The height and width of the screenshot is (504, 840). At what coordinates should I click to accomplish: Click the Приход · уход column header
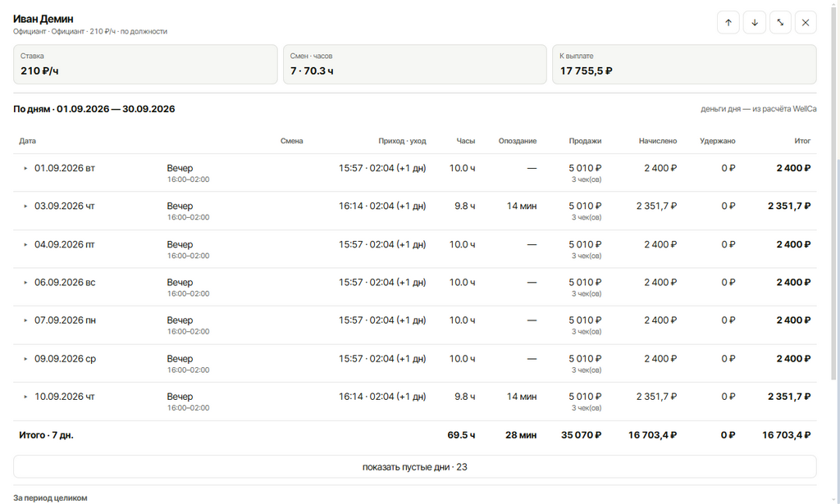click(x=402, y=141)
